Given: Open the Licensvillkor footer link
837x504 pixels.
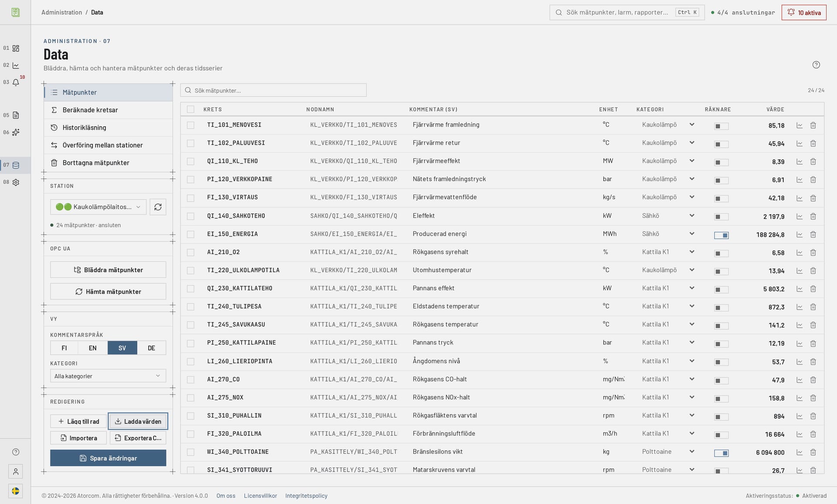Looking at the screenshot, I should pyautogui.click(x=260, y=496).
